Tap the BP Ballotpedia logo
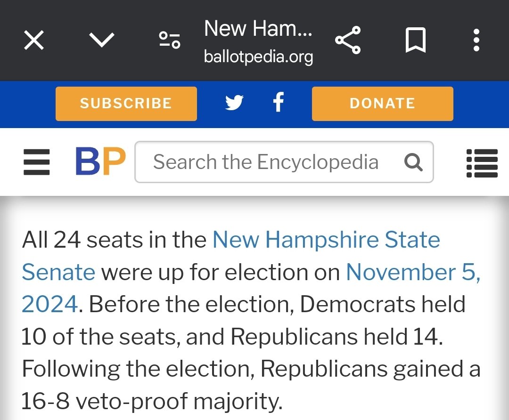Viewport: 509px width, 420px height. point(100,162)
